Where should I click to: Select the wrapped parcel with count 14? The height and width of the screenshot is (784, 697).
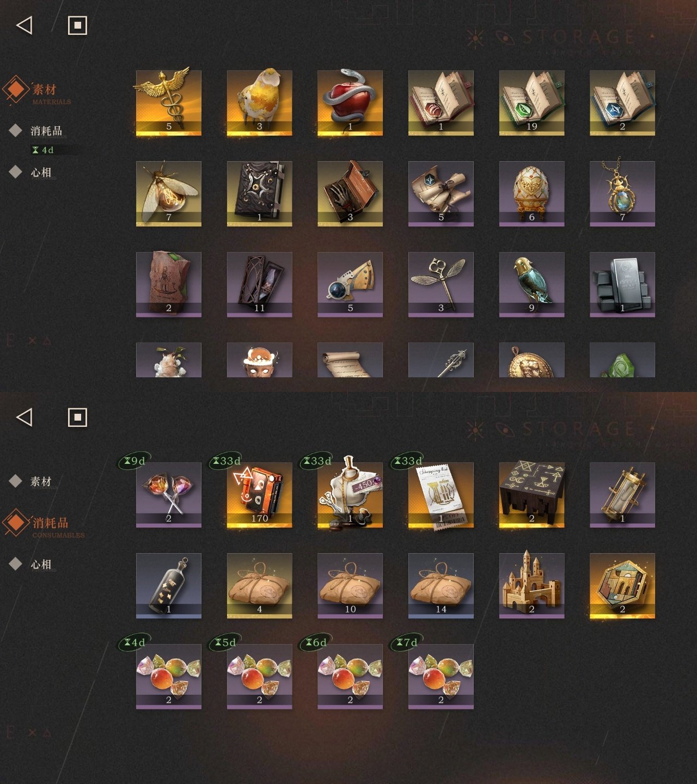pyautogui.click(x=441, y=586)
